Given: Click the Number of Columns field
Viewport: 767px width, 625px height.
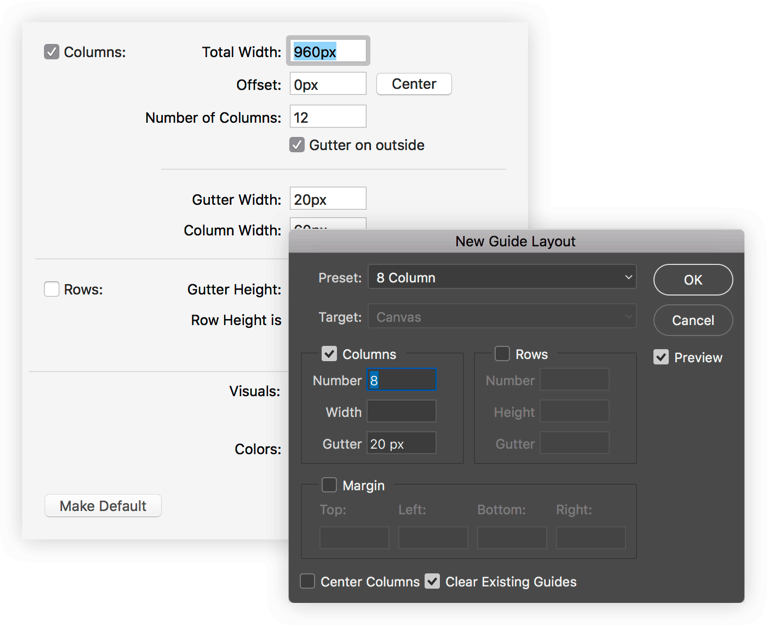Looking at the screenshot, I should tap(328, 117).
